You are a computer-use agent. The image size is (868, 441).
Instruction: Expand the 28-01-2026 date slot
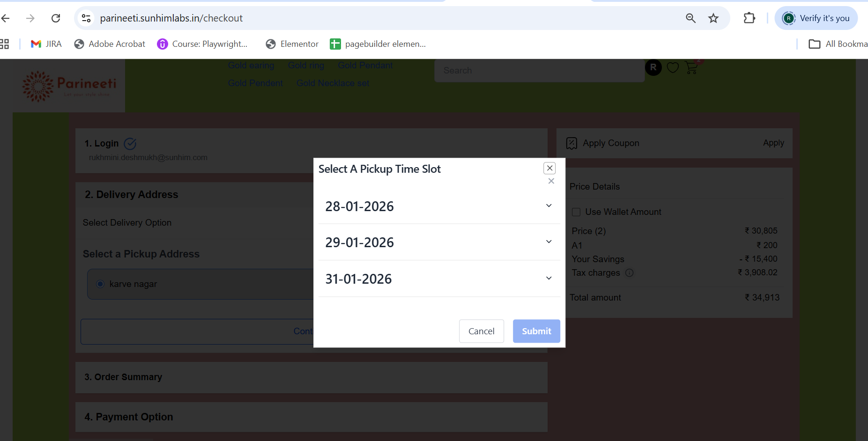pyautogui.click(x=439, y=206)
